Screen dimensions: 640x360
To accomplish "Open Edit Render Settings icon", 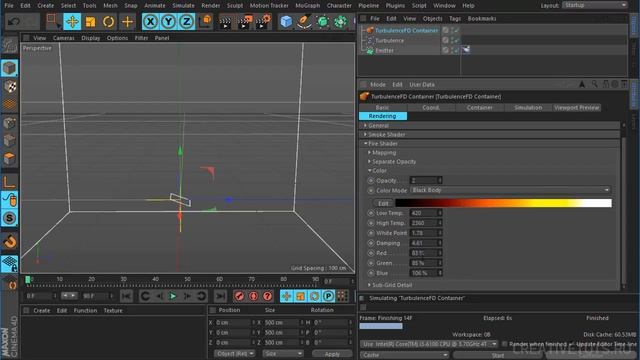I will click(264, 22).
